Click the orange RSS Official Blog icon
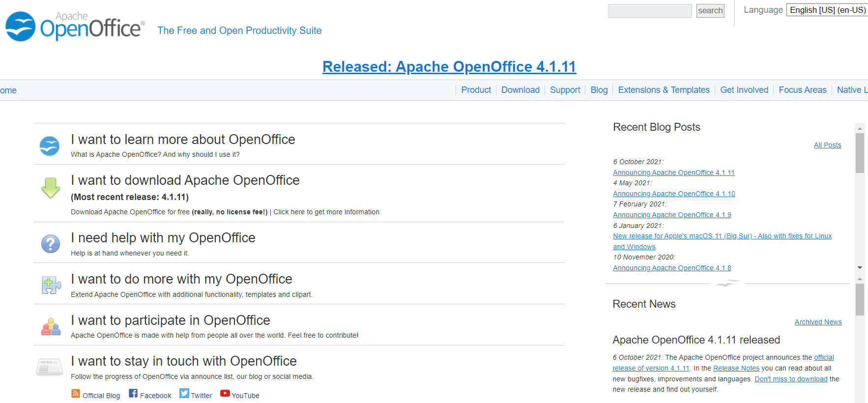The height and width of the screenshot is (403, 868). coord(76,393)
